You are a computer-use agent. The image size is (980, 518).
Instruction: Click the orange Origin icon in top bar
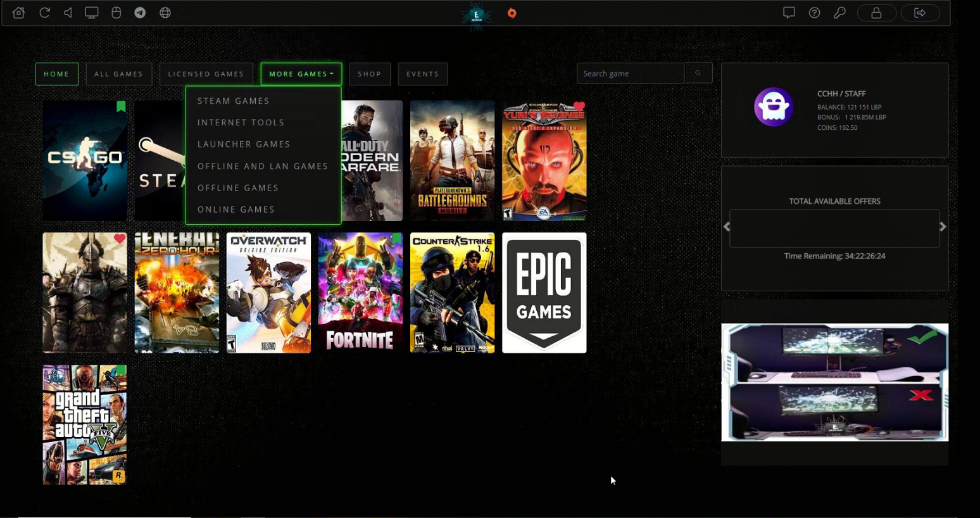(x=512, y=13)
